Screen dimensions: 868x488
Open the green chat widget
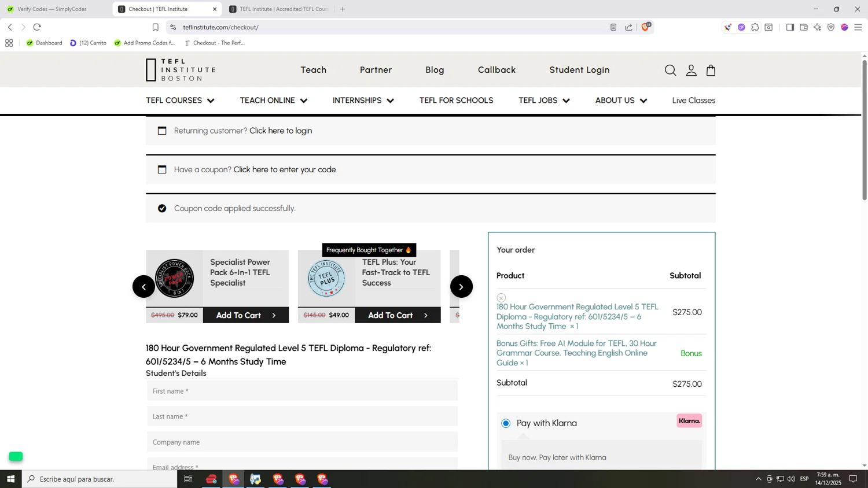16,457
